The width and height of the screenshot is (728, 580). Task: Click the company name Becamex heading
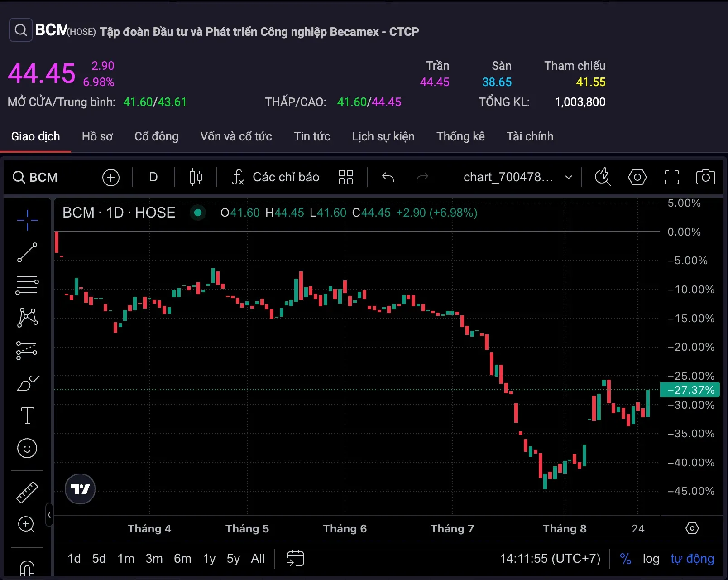click(x=259, y=31)
